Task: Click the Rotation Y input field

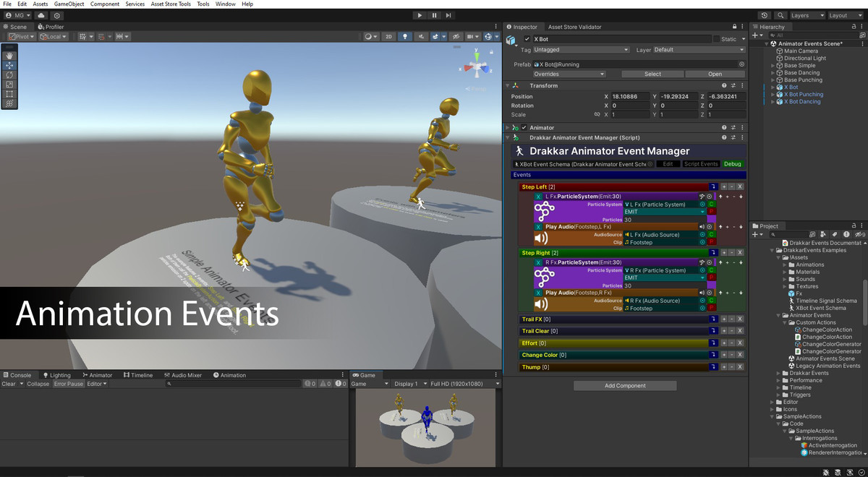Action: pos(678,106)
